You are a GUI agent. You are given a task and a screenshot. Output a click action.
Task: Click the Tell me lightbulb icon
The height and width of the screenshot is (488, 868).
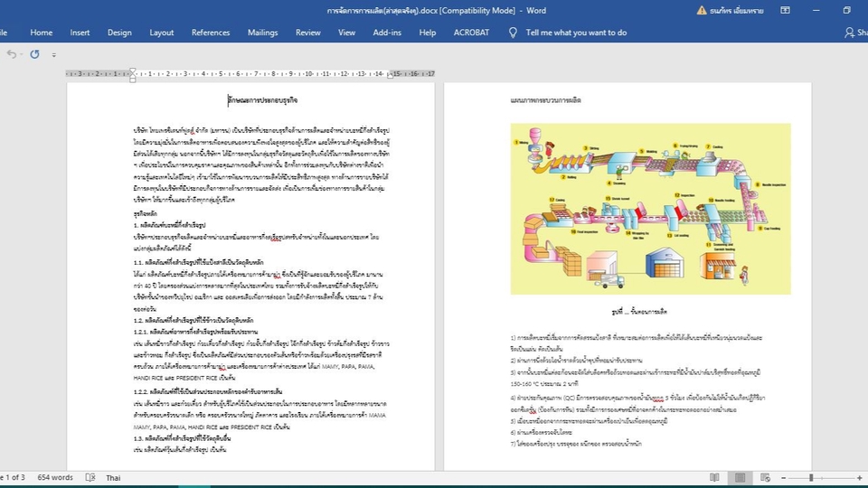tap(513, 33)
